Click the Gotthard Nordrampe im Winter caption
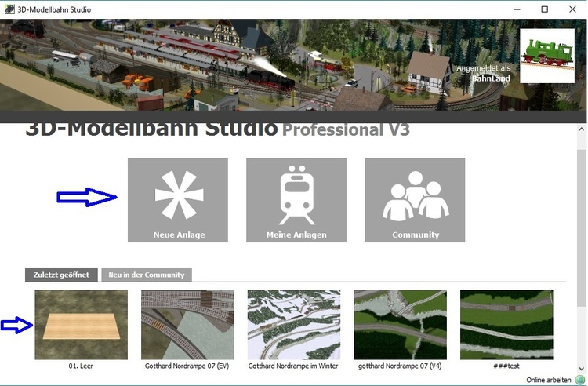 [293, 366]
